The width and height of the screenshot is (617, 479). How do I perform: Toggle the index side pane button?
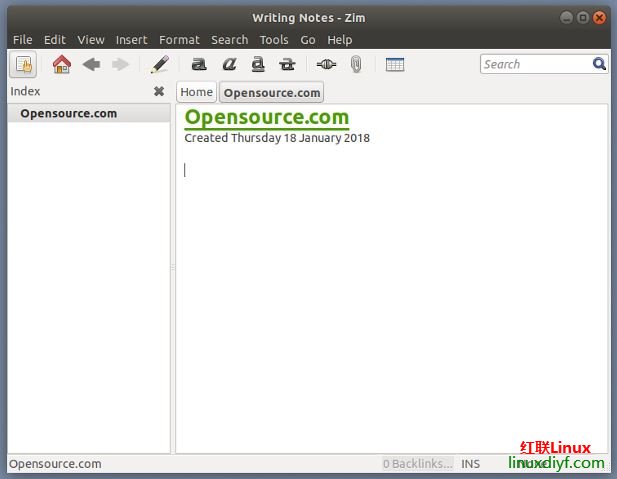click(x=23, y=65)
